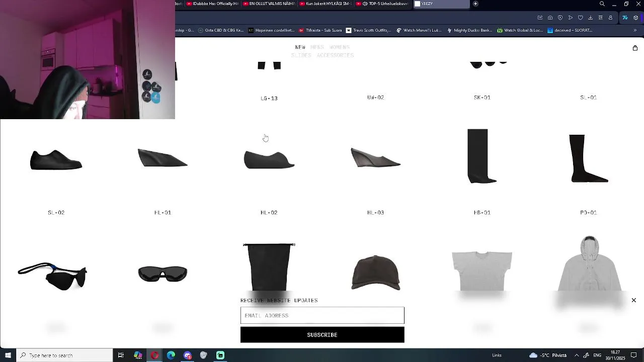Open the Osta CBD & CBG bookmark

(x=221, y=30)
